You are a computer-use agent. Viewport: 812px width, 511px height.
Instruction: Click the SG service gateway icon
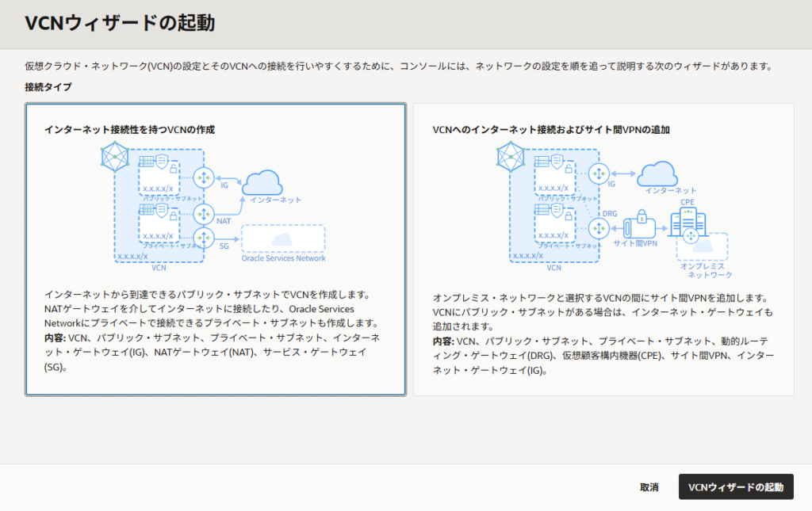204,237
